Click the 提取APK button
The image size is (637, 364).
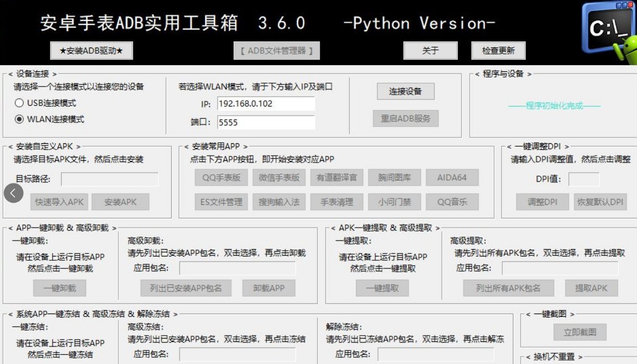coord(591,288)
